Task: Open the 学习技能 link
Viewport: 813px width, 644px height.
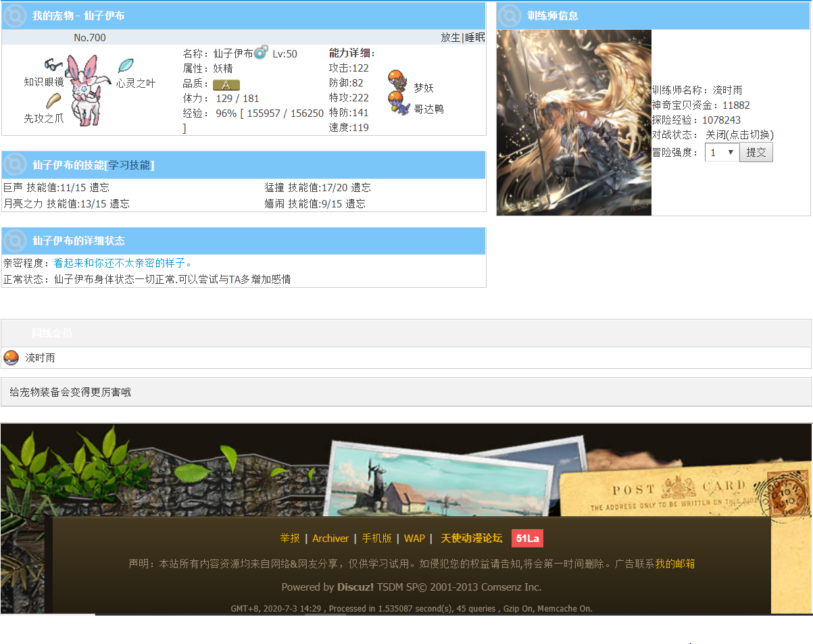Action: (x=129, y=166)
